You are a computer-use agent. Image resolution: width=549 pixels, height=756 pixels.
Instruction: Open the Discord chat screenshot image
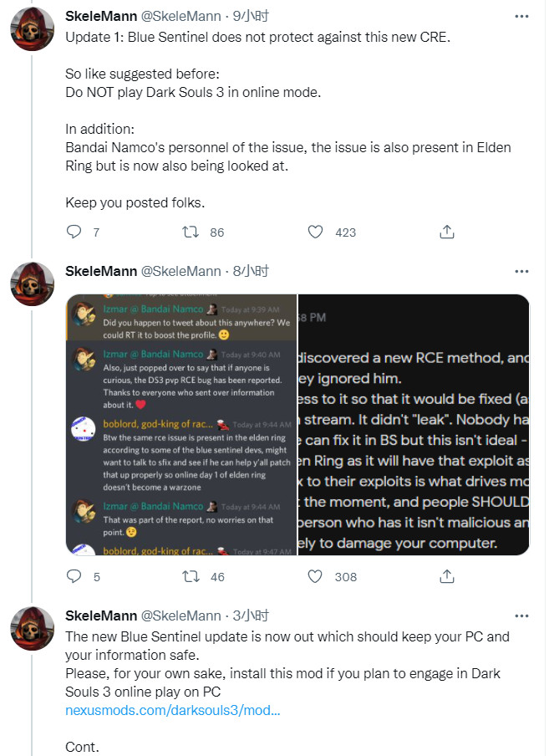tap(181, 424)
